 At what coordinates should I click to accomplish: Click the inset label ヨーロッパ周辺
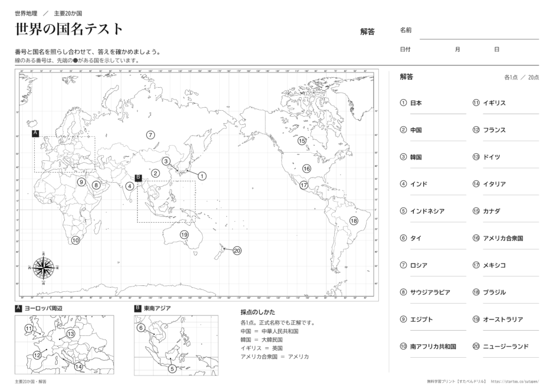click(44, 308)
